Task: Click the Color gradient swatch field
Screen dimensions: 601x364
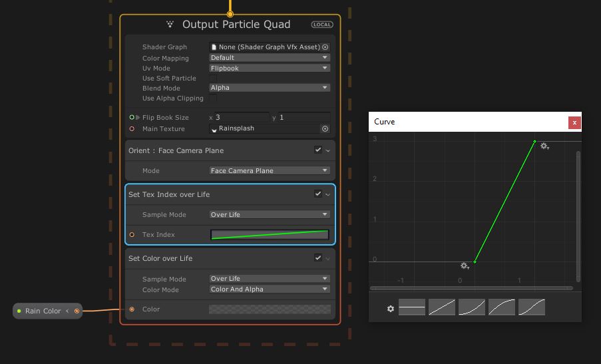Action: point(270,309)
